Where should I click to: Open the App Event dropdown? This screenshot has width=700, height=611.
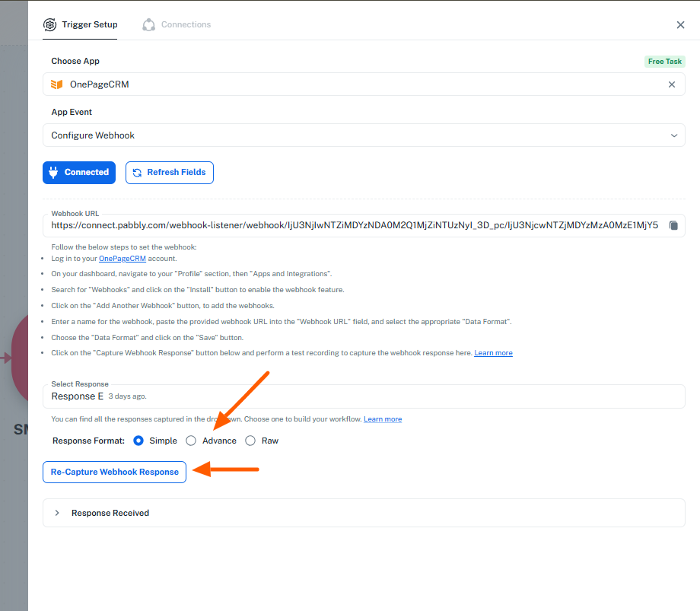click(364, 135)
